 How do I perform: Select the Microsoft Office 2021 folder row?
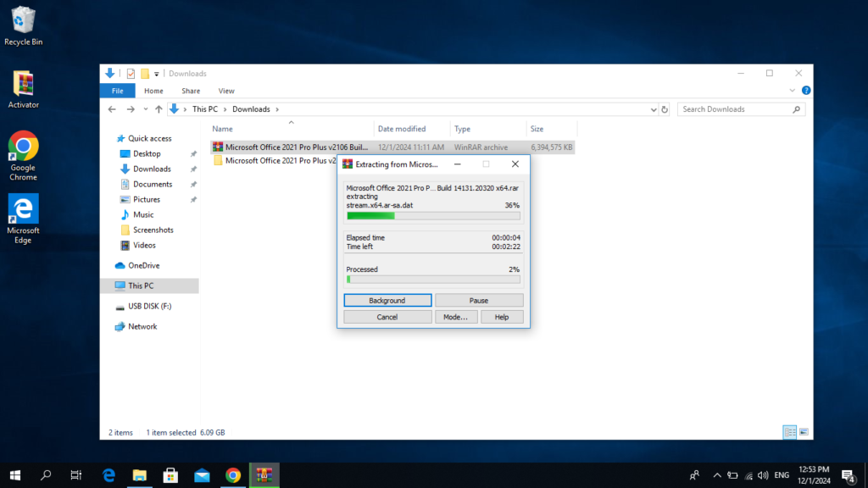pos(274,161)
